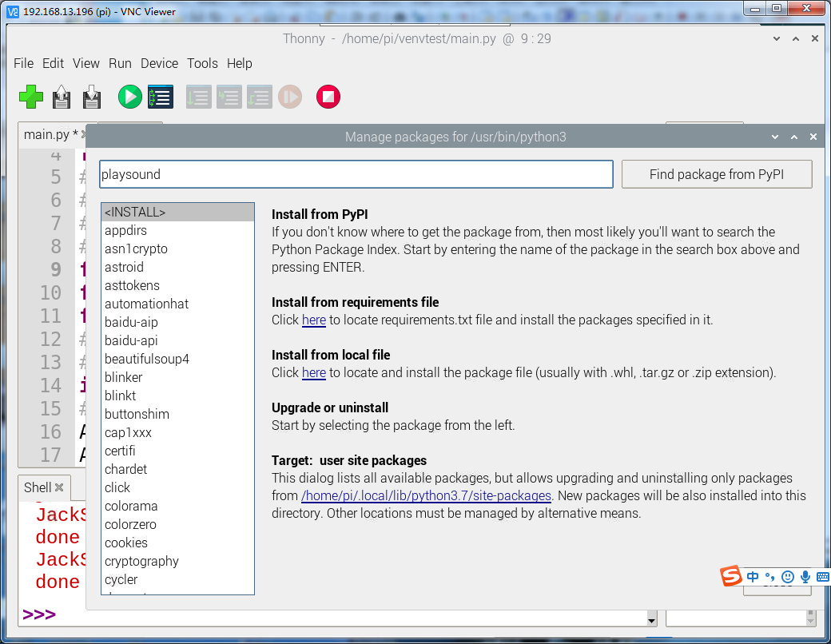Open the site-packages path link
The height and width of the screenshot is (644, 831).
pyautogui.click(x=426, y=495)
